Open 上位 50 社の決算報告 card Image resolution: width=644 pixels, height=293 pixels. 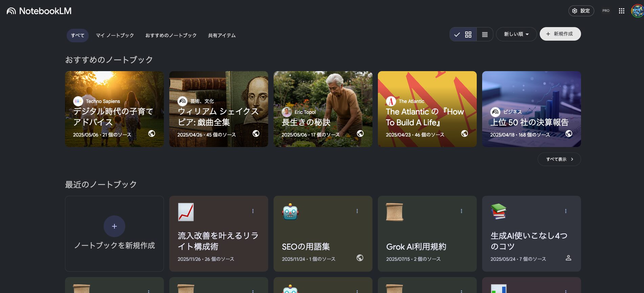[x=532, y=109]
